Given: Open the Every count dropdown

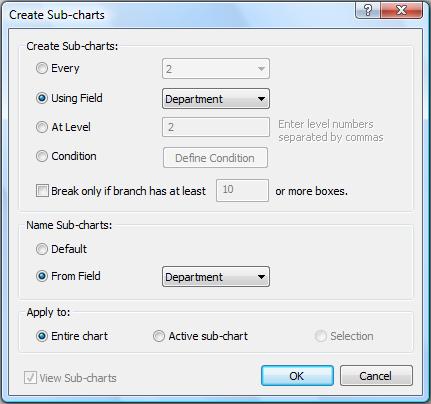Looking at the screenshot, I should coord(216,69).
